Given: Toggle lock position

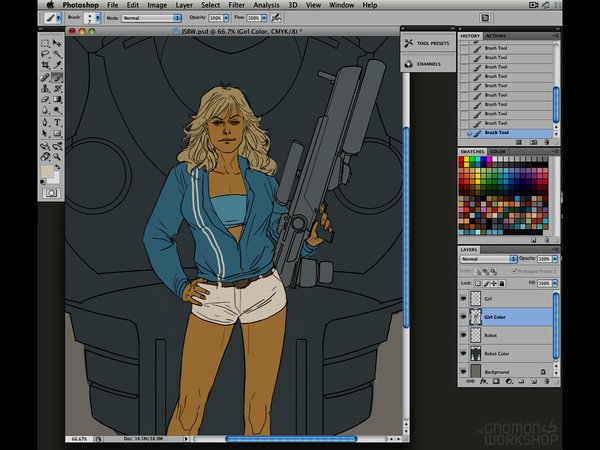Looking at the screenshot, I should (494, 284).
